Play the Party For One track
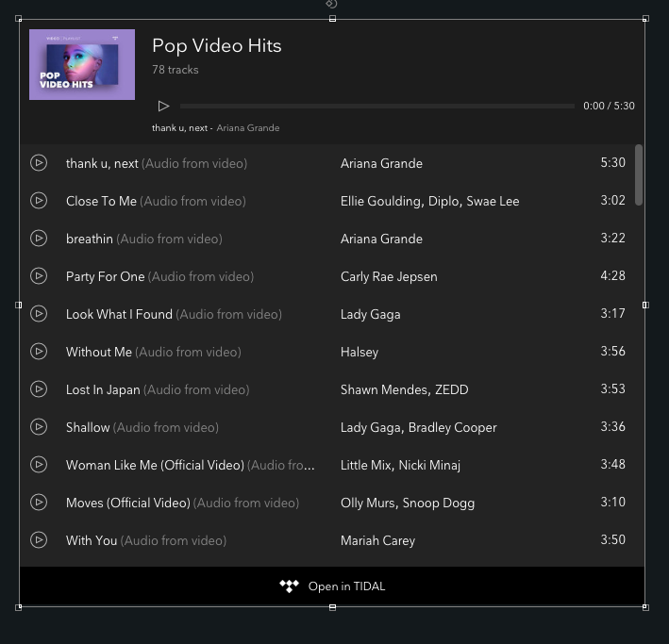Screen dimensions: 669x644 click(39, 276)
